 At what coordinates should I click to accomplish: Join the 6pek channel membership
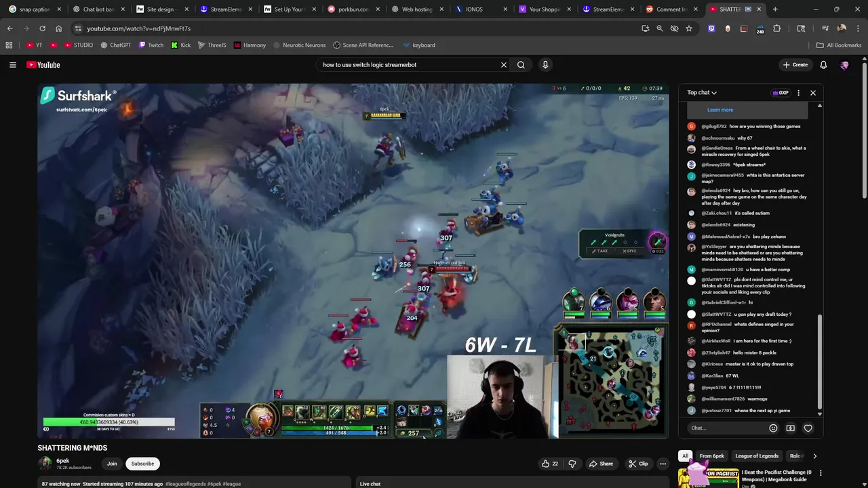tap(112, 464)
